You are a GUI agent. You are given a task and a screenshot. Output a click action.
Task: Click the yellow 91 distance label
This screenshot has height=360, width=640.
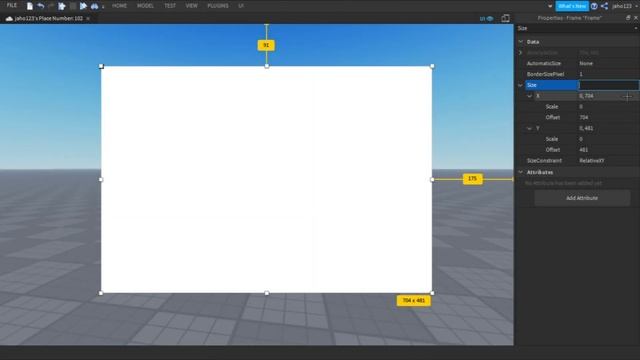tap(266, 45)
